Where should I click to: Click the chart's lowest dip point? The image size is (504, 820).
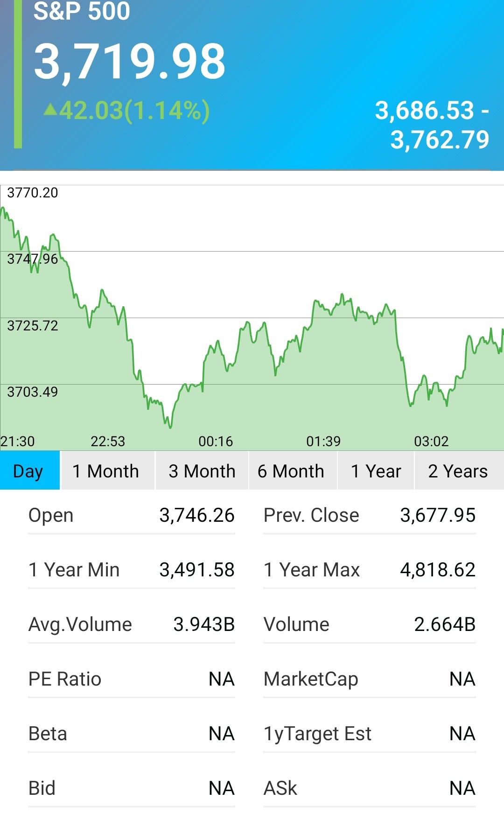170,427
